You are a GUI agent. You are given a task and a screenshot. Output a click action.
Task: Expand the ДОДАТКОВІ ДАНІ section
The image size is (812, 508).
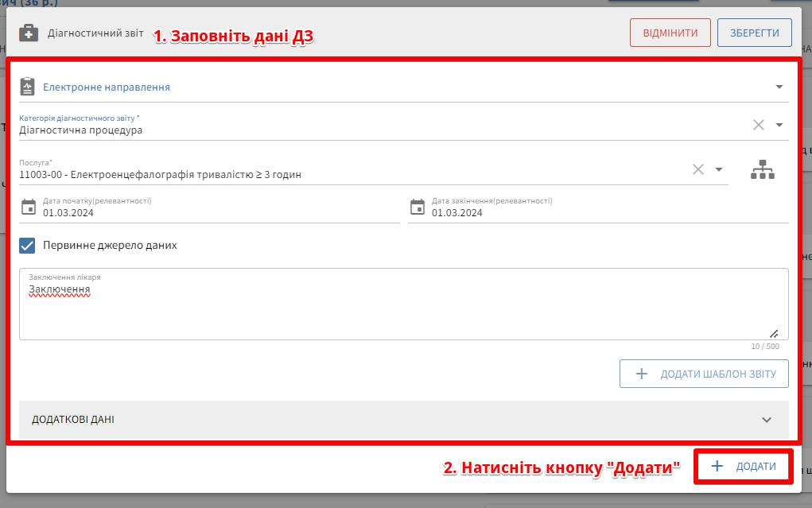tap(767, 420)
